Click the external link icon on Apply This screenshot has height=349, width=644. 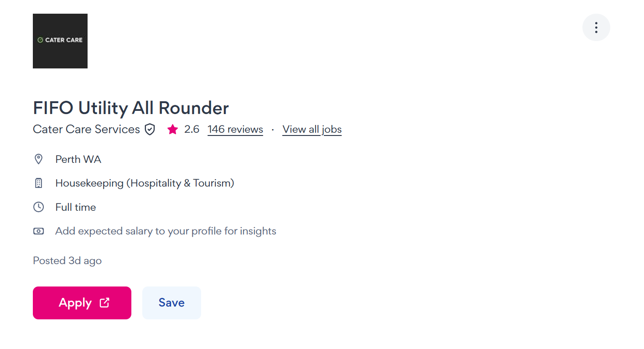click(x=104, y=302)
